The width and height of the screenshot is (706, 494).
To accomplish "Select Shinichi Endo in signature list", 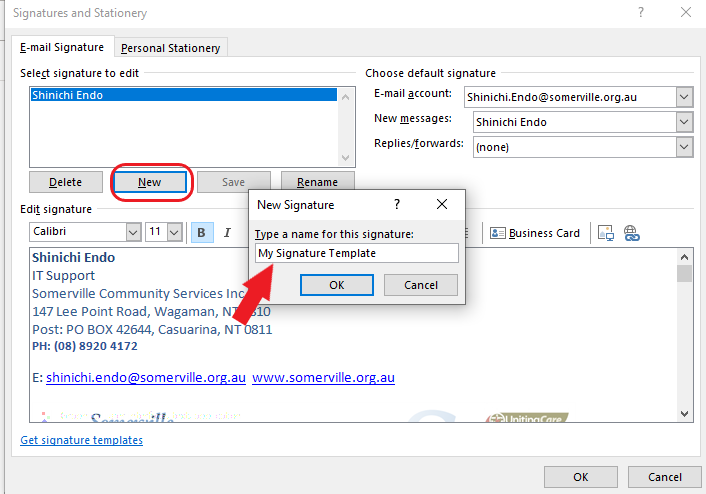I will (184, 95).
